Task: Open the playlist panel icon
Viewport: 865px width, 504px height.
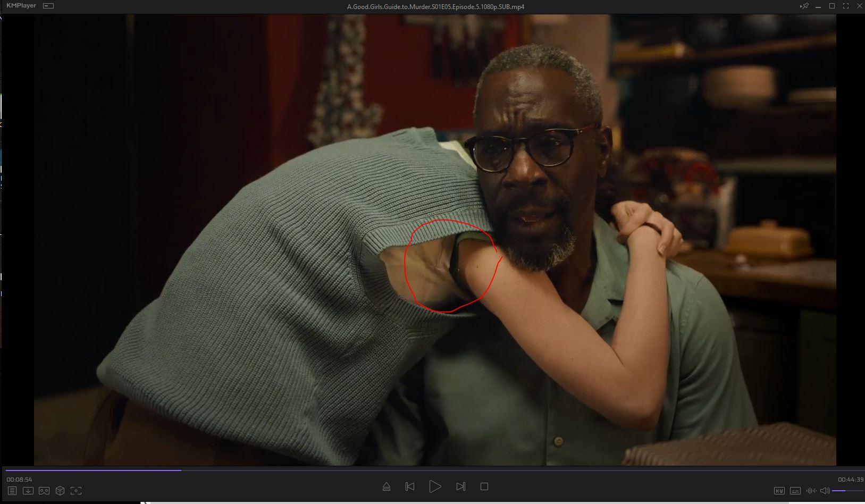Action: pos(12,491)
